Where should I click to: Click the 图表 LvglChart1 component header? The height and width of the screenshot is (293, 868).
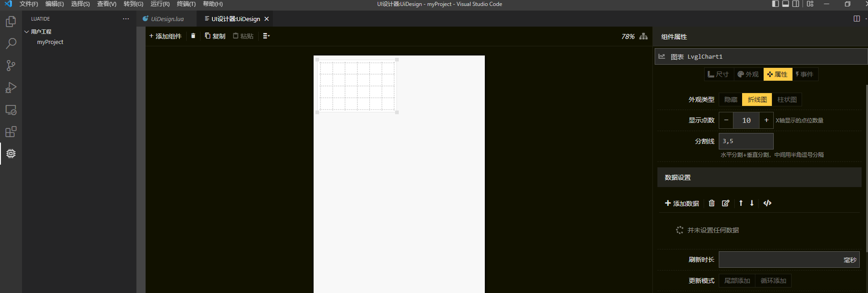click(761, 56)
